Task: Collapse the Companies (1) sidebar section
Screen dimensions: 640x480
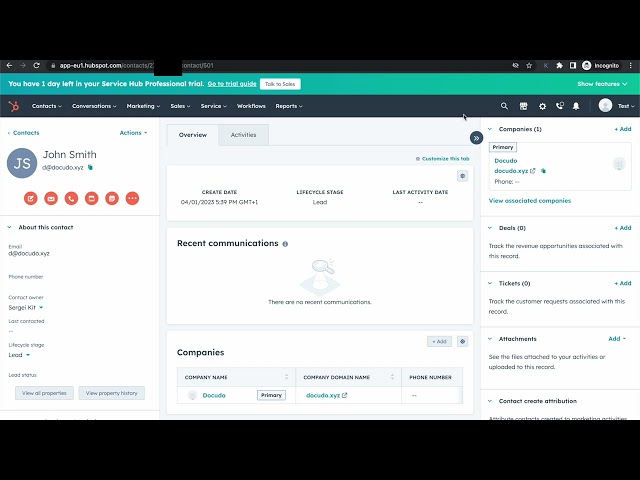Action: [490, 129]
